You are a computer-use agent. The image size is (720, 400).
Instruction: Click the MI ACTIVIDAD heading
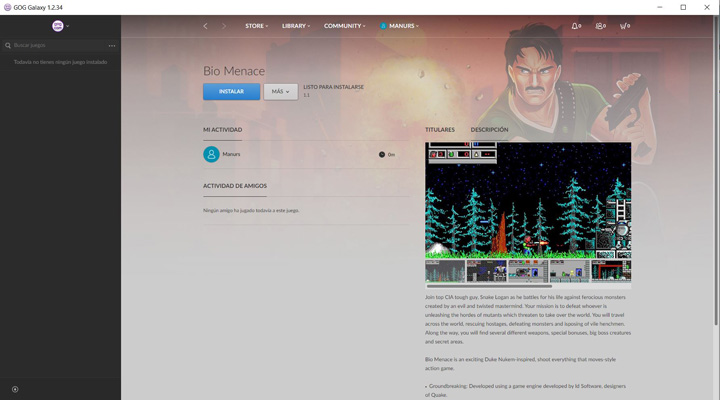222,130
